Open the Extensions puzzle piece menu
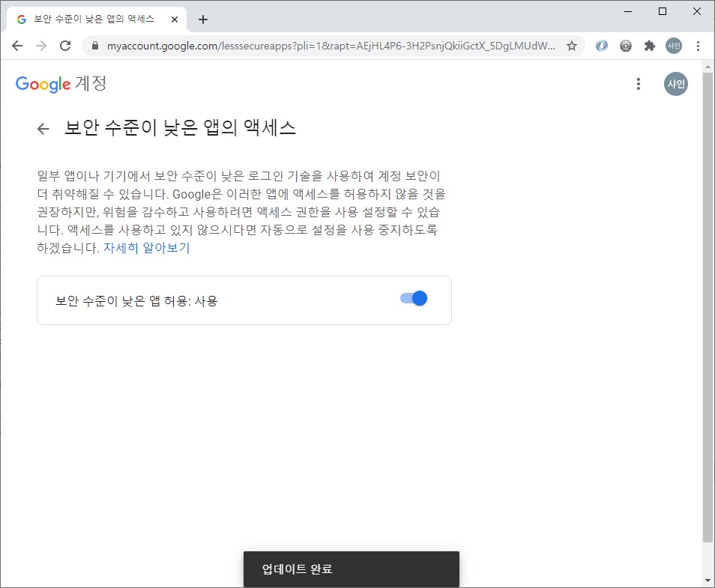The height and width of the screenshot is (588, 715). (x=649, y=46)
